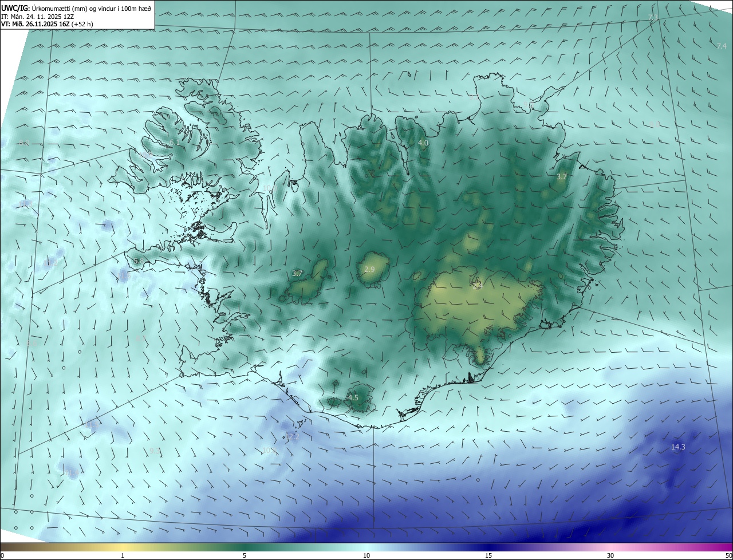Screen dimensions: 733x560
Task: Click the 'UWC/IG: Úrkomumætti (mm)' title line
Action: tap(76, 8)
